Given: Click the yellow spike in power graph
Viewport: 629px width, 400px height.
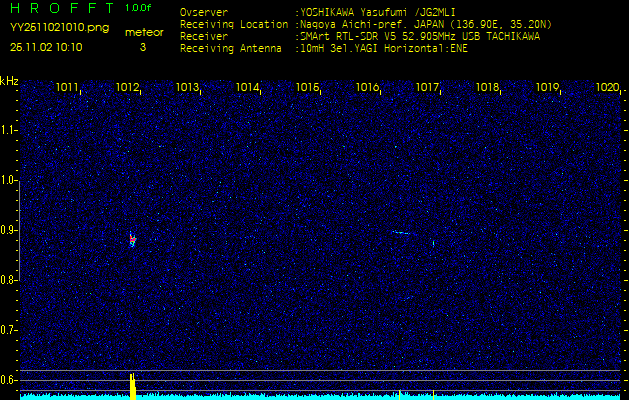Looking at the screenshot, I should point(132,386).
